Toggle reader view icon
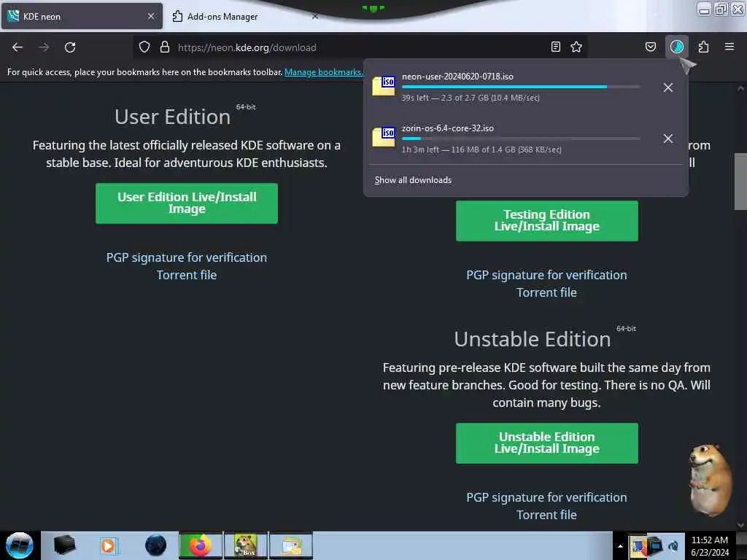 coord(555,47)
